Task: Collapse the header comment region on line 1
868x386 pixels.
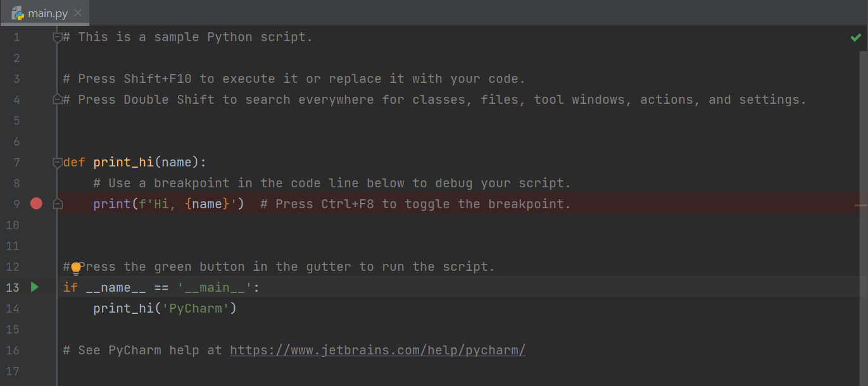Action: pyautogui.click(x=56, y=37)
